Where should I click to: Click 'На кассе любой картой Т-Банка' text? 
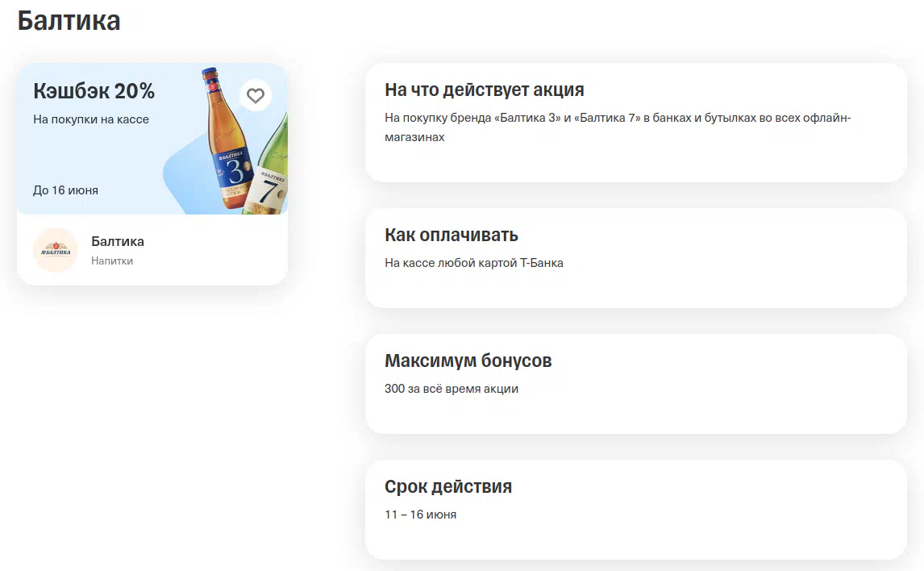click(x=473, y=263)
